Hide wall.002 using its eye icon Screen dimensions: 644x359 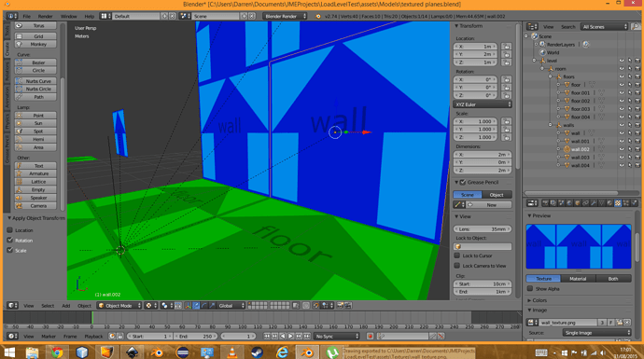[x=622, y=149]
